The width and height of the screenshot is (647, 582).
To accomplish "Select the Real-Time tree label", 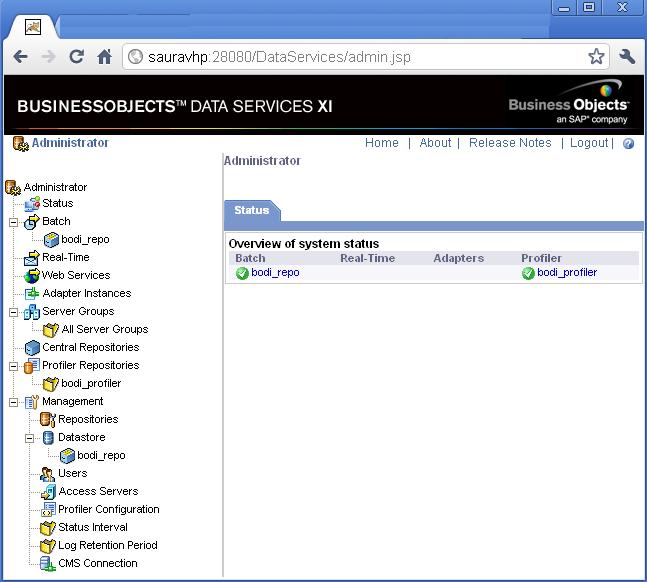I will click(66, 258).
